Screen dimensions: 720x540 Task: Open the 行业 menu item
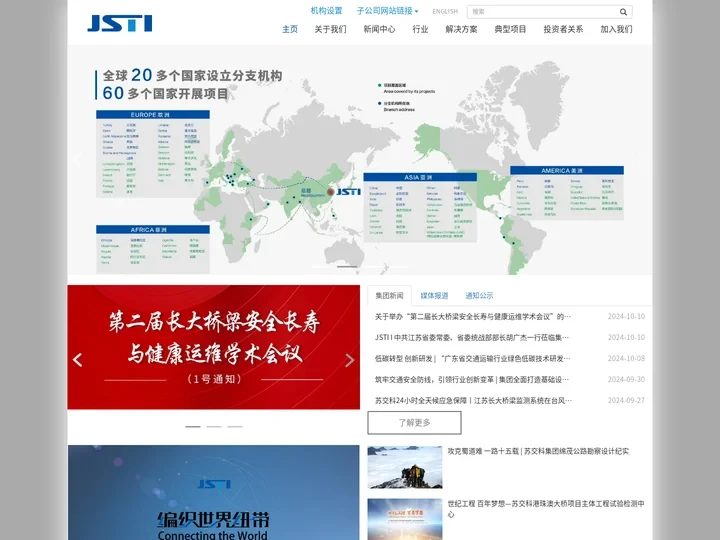420,29
